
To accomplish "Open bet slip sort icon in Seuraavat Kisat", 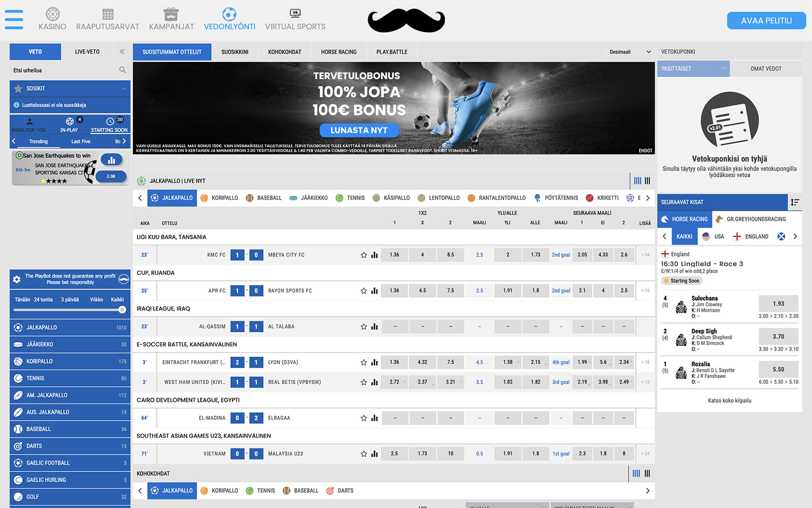I will coord(795,202).
